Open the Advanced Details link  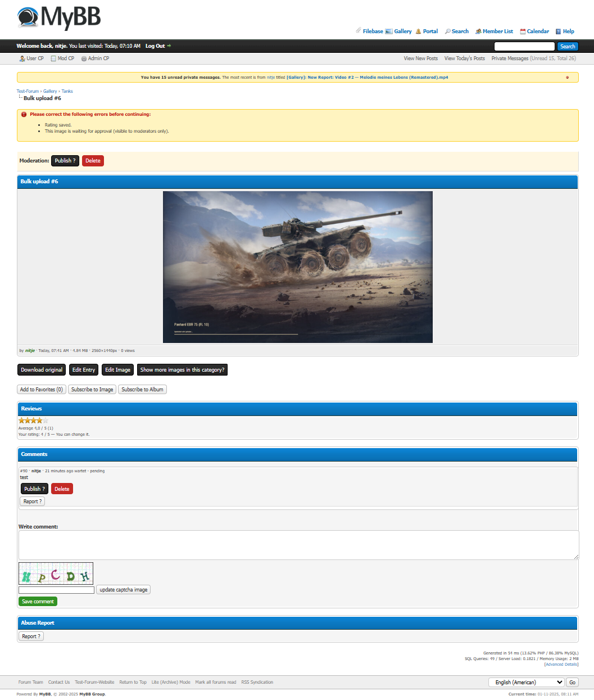561,664
